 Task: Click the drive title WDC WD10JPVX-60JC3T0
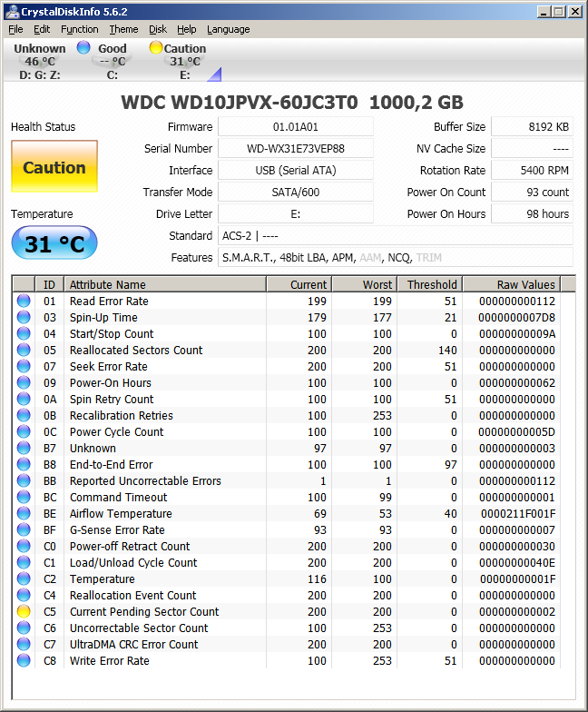[x=240, y=102]
